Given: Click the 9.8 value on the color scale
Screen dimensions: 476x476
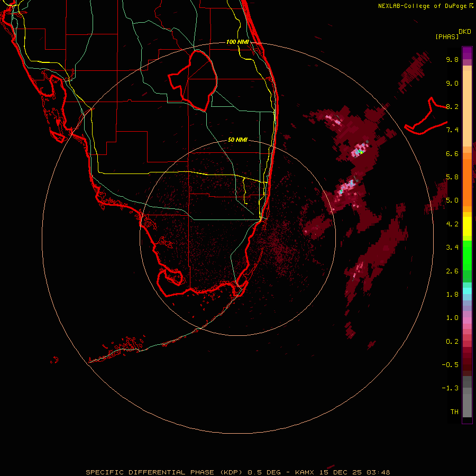Looking at the screenshot, I should pos(452,59).
